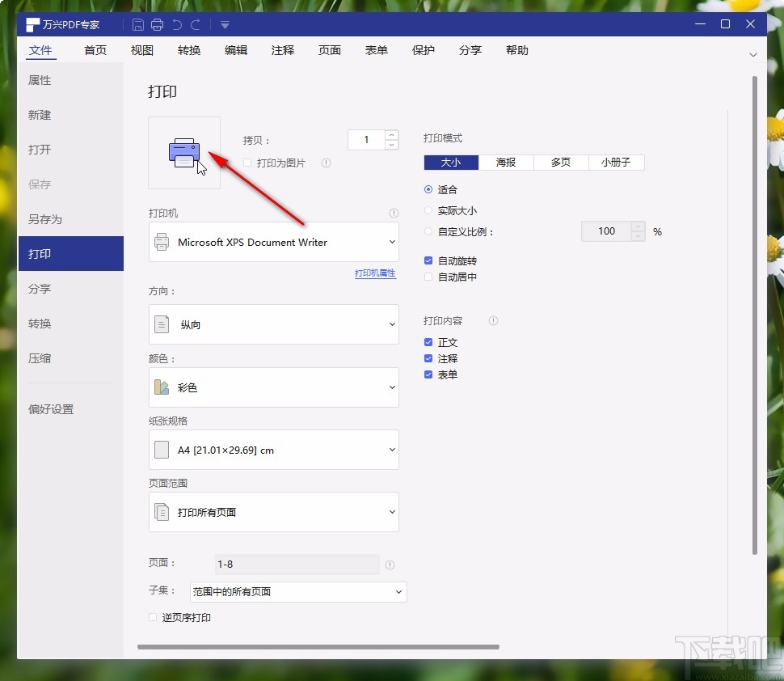The width and height of the screenshot is (784, 681).
Task: Open the 方向 orientation dropdown
Action: [x=273, y=324]
